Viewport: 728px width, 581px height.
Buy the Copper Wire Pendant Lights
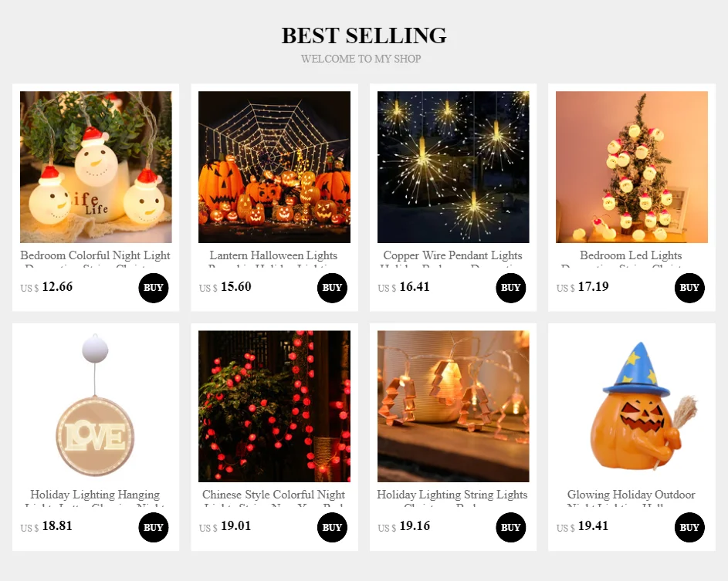(x=511, y=288)
